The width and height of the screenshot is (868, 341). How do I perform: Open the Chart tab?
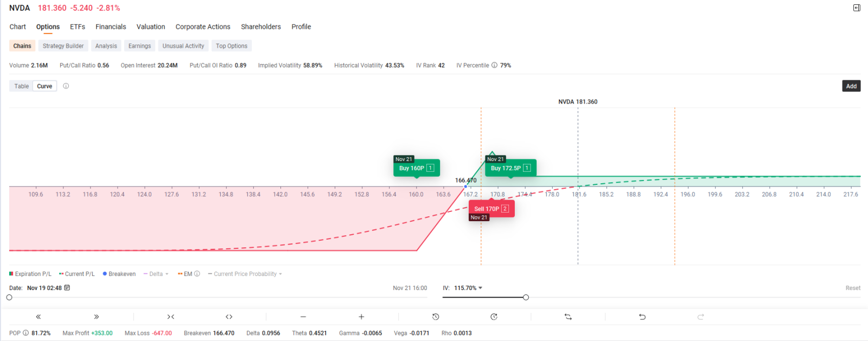click(17, 27)
